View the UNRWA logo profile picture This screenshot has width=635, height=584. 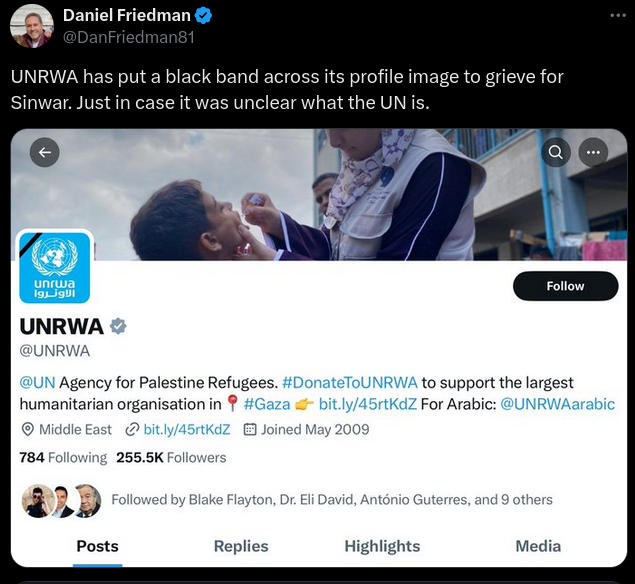(x=55, y=268)
